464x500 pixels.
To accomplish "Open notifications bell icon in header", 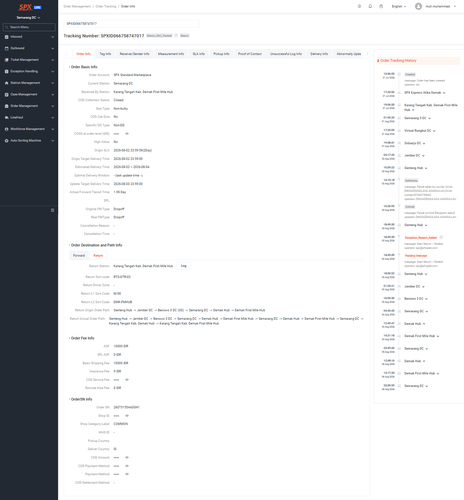I will [370, 6].
